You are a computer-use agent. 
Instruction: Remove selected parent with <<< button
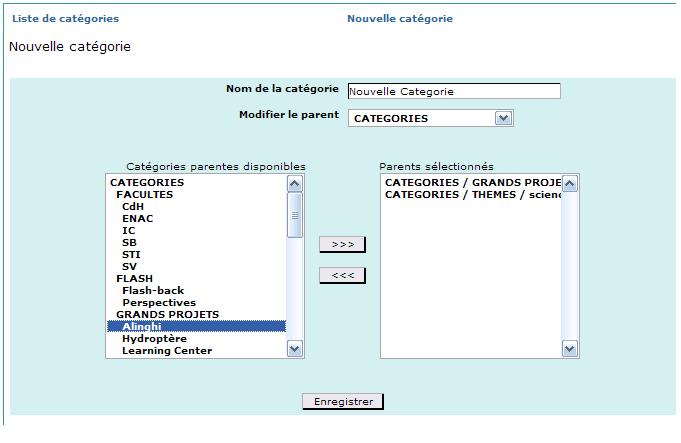(343, 275)
